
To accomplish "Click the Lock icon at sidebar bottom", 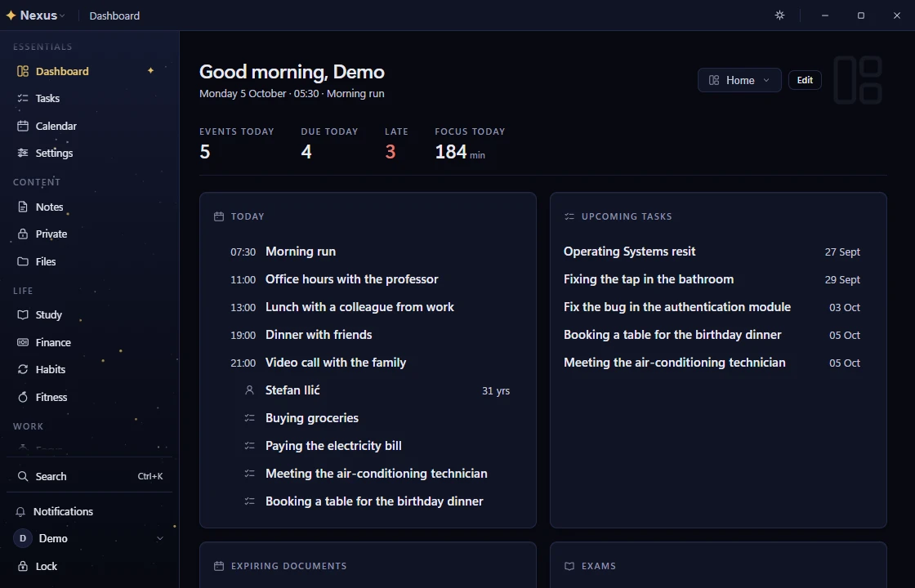I will 23,567.
